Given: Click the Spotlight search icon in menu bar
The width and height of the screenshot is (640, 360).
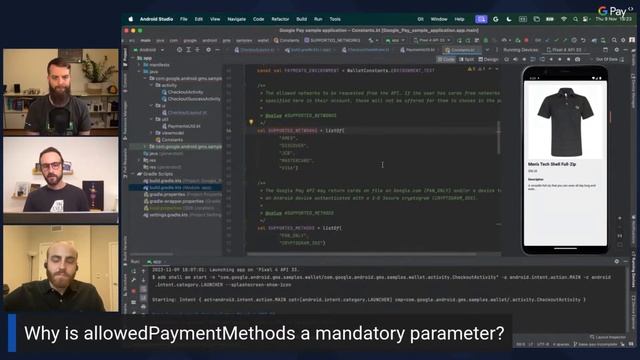Looking at the screenshot, I should (575, 19).
